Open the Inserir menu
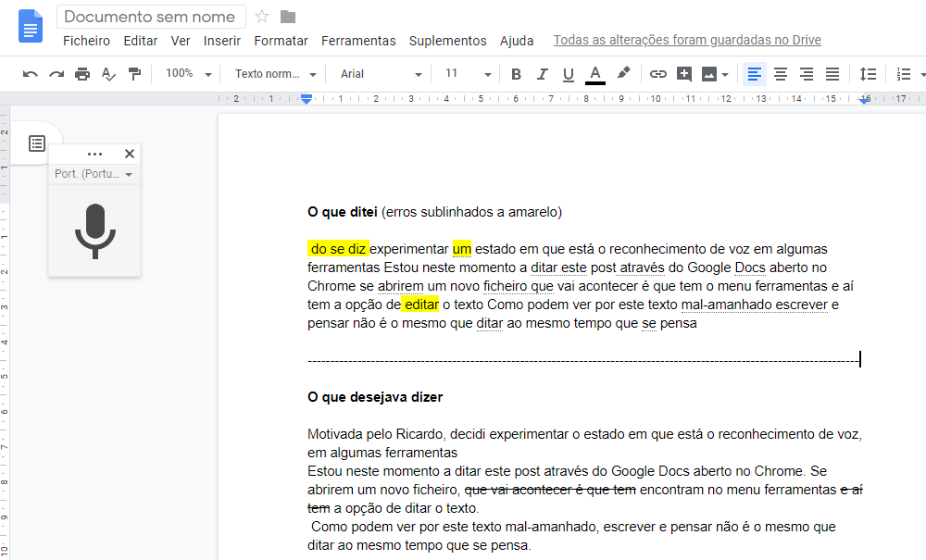 click(x=222, y=41)
